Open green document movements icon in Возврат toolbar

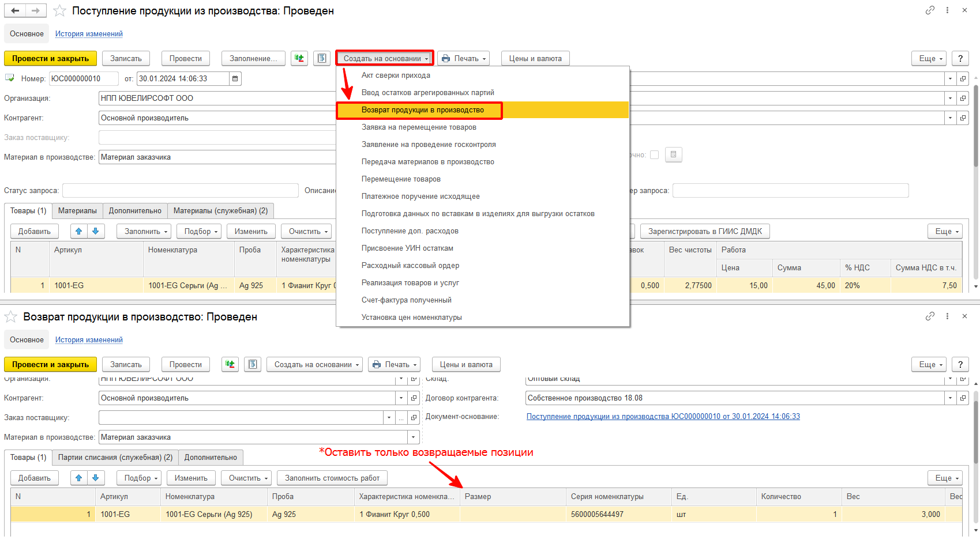[x=230, y=364]
